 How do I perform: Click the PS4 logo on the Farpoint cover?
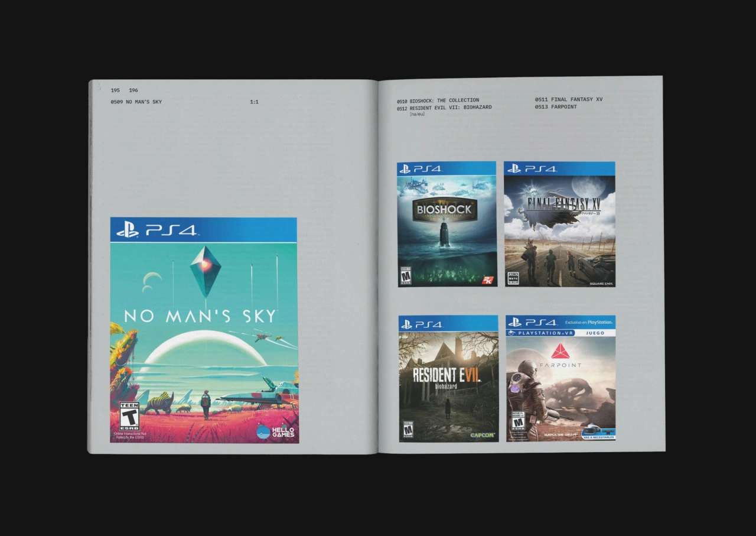[532, 323]
